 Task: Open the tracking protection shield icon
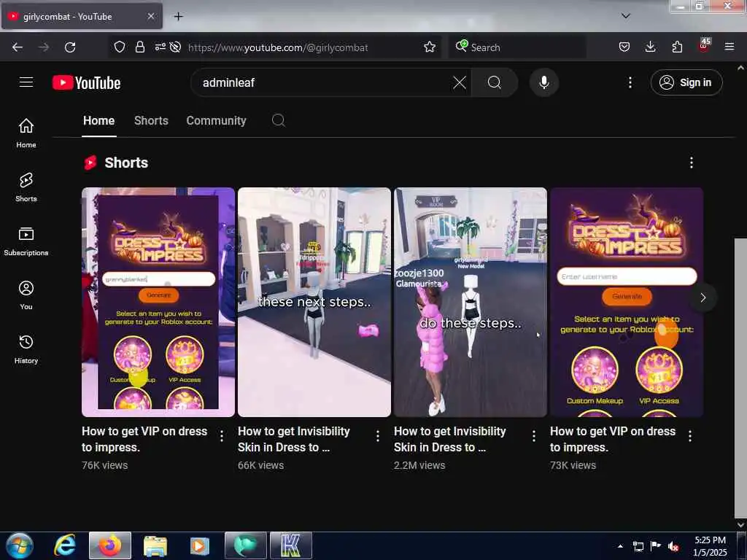[120, 47]
